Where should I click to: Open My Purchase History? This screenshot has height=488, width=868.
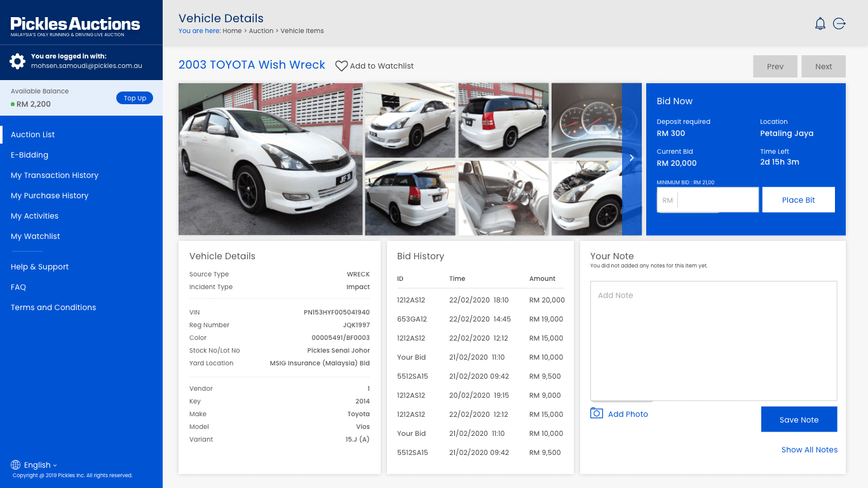click(50, 196)
